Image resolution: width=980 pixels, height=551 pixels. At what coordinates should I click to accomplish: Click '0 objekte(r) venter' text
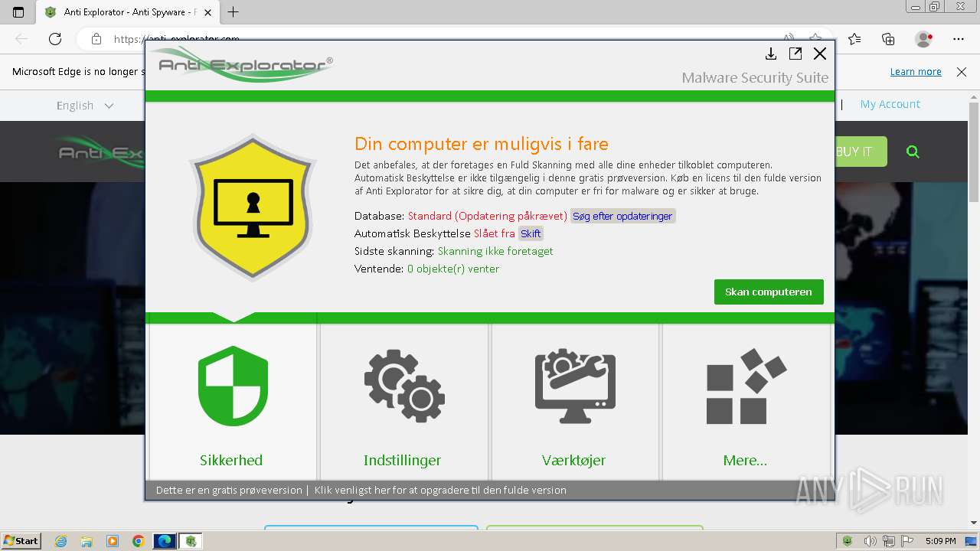[x=453, y=269]
